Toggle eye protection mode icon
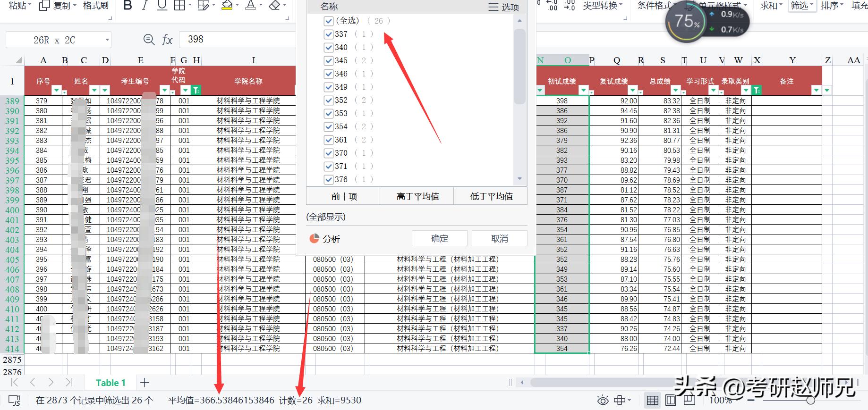The height and width of the screenshot is (410, 868). [x=603, y=401]
